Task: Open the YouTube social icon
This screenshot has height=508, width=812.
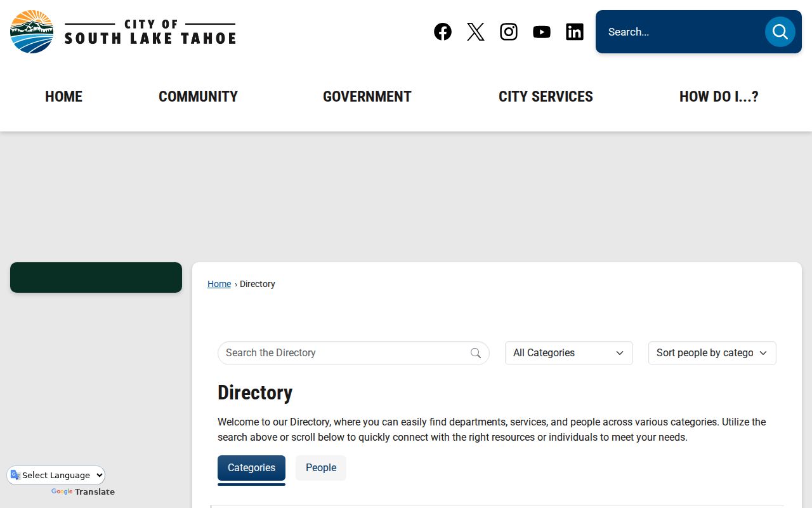Action: 542,32
